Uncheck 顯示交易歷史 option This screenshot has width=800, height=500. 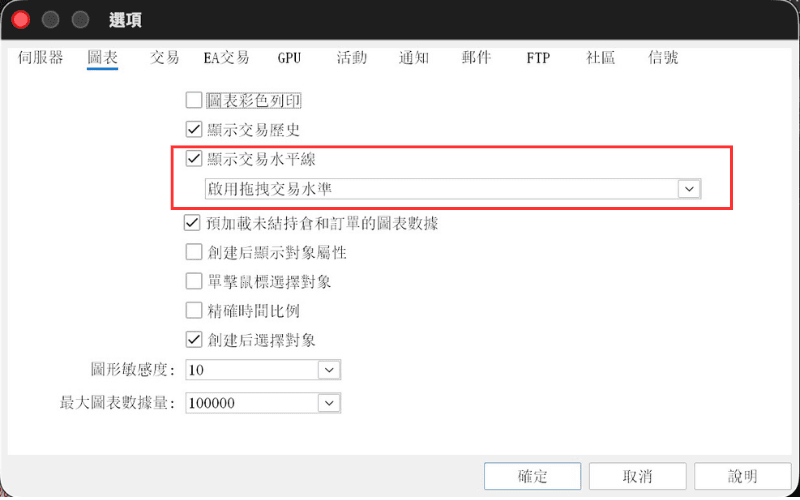tap(194, 129)
